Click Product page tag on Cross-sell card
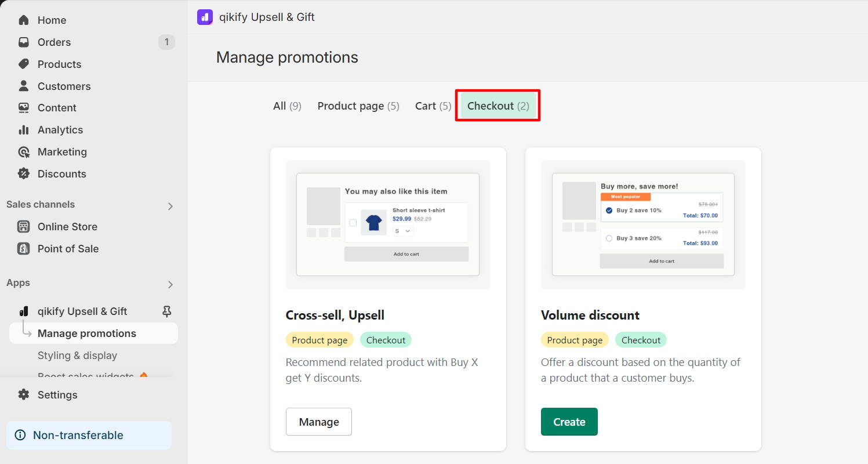The height and width of the screenshot is (464, 868). (319, 340)
